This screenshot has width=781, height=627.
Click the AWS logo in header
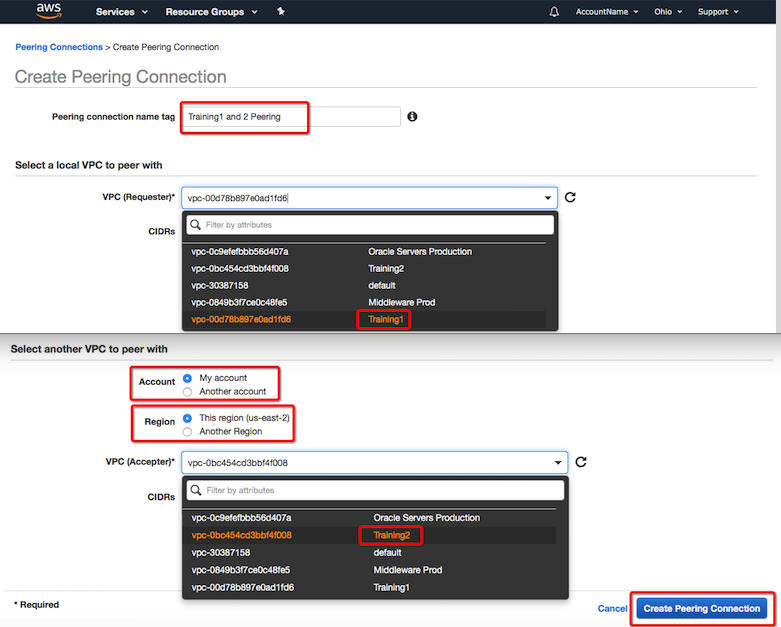point(48,12)
